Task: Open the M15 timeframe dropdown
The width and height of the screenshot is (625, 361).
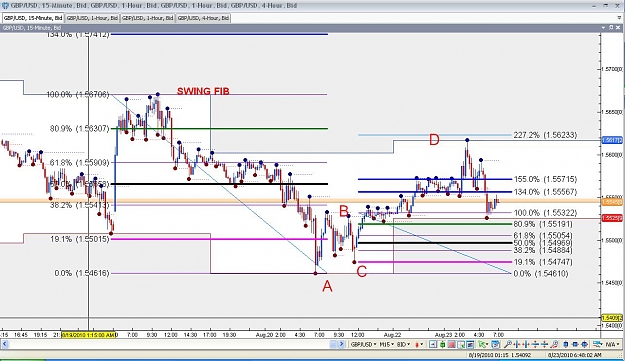Action: point(387,344)
